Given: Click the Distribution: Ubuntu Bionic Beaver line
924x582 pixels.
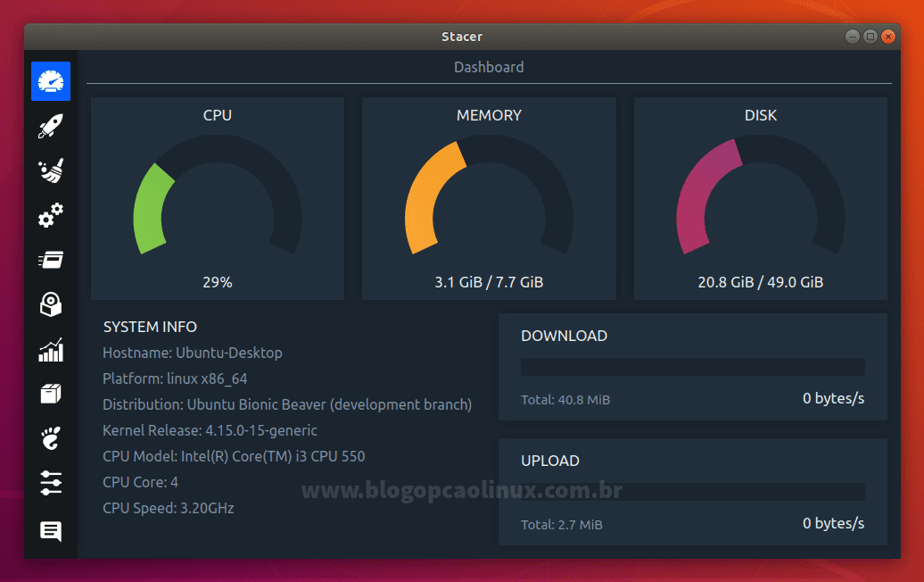Looking at the screenshot, I should (x=287, y=404).
